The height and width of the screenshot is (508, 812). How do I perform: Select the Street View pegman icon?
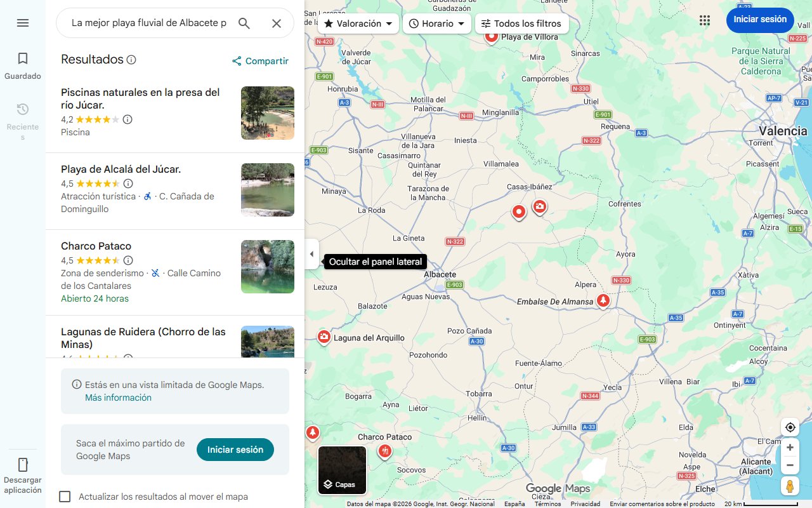coord(790,486)
